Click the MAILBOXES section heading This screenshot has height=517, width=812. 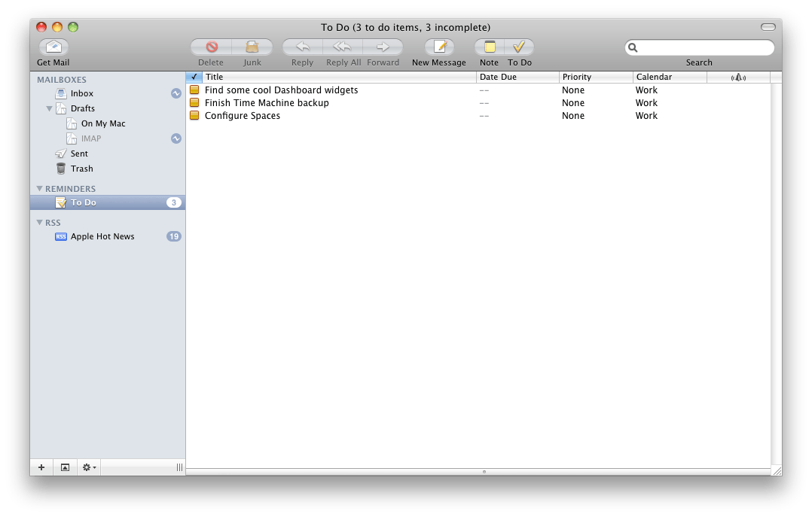62,80
